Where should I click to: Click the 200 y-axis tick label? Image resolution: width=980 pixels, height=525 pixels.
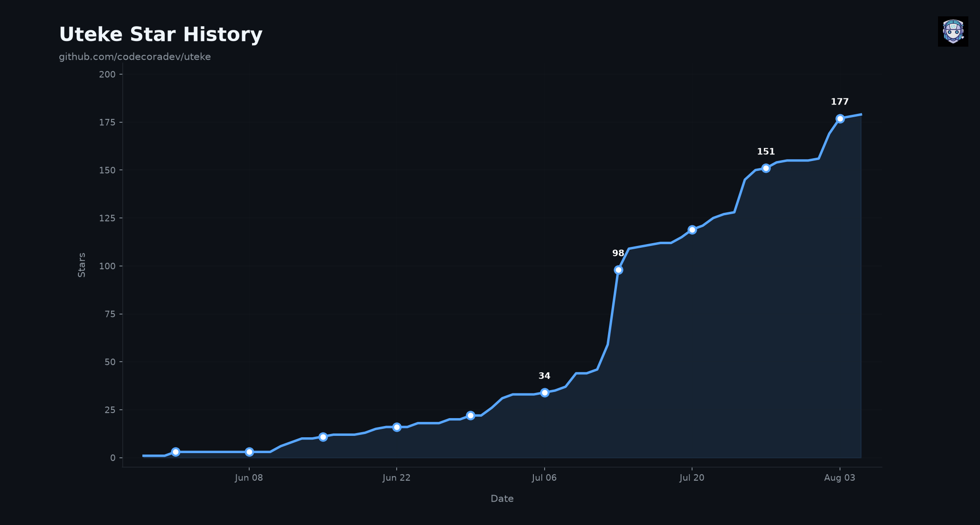[107, 74]
